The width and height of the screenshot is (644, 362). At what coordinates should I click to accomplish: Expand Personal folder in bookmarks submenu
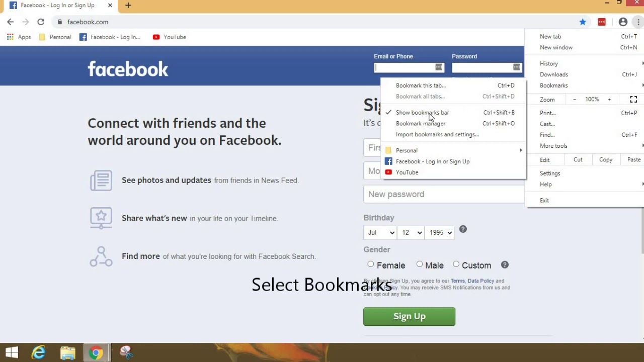click(x=453, y=150)
